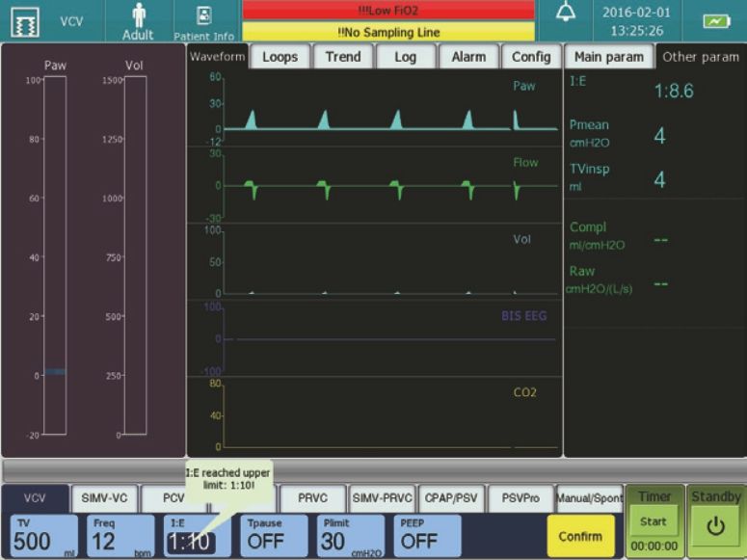Open the Other param tab
747x560 pixels.
[701, 57]
